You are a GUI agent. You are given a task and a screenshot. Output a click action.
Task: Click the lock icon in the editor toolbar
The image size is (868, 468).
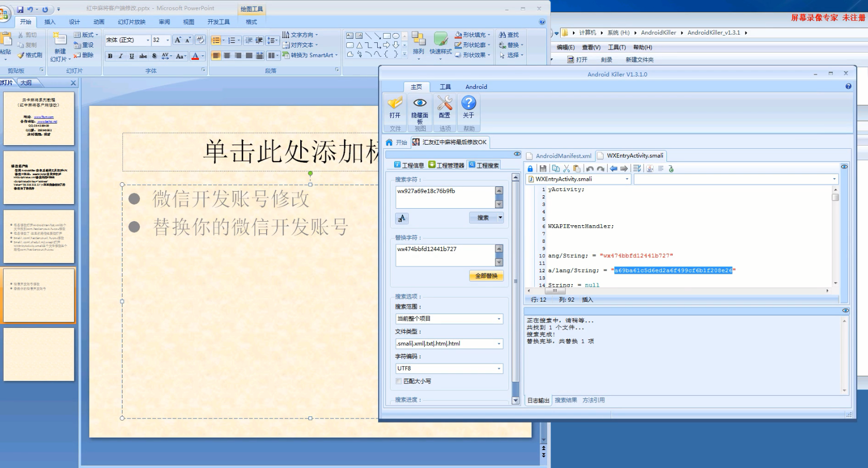(x=530, y=168)
